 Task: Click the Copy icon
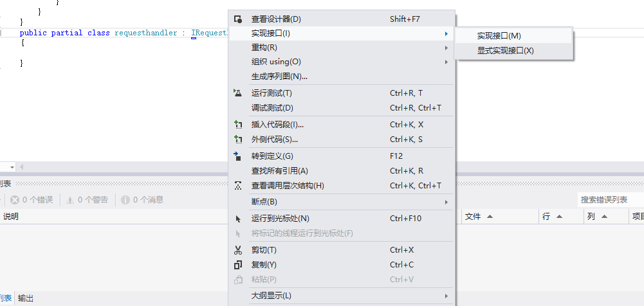(x=238, y=265)
